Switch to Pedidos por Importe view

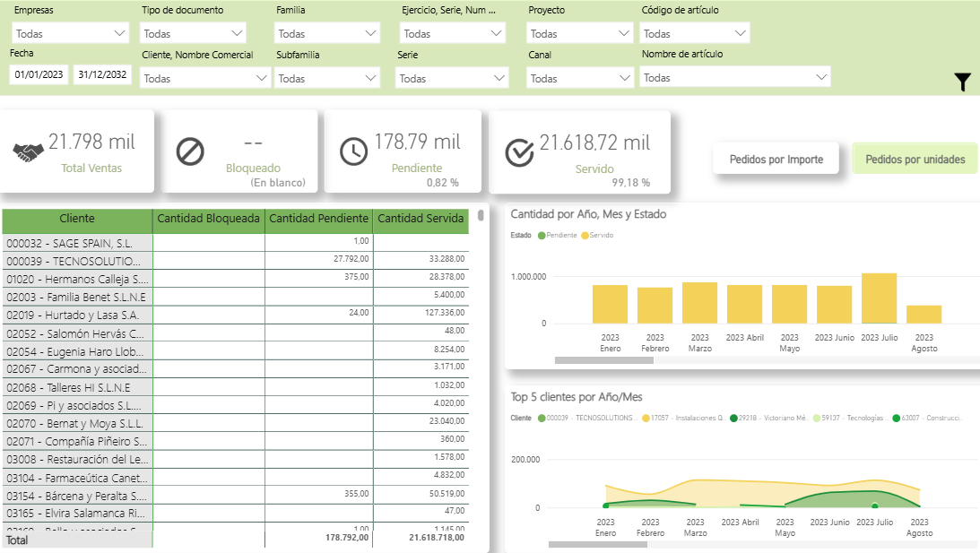(776, 160)
